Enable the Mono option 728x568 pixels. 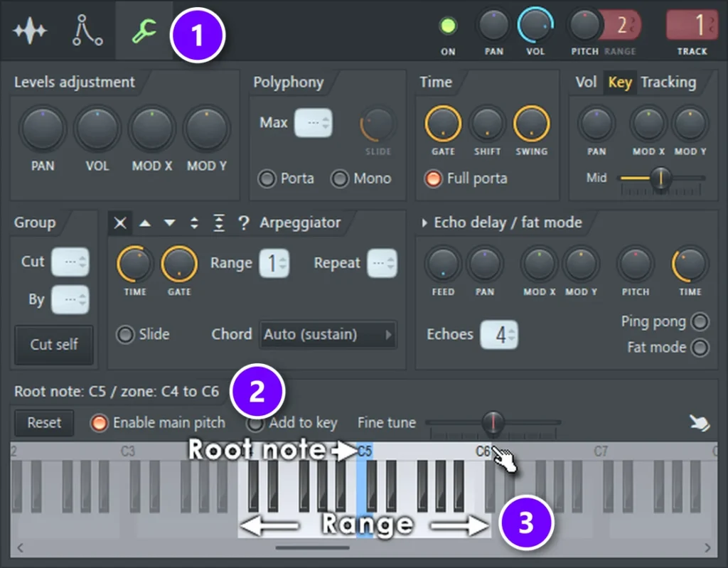coord(339,179)
